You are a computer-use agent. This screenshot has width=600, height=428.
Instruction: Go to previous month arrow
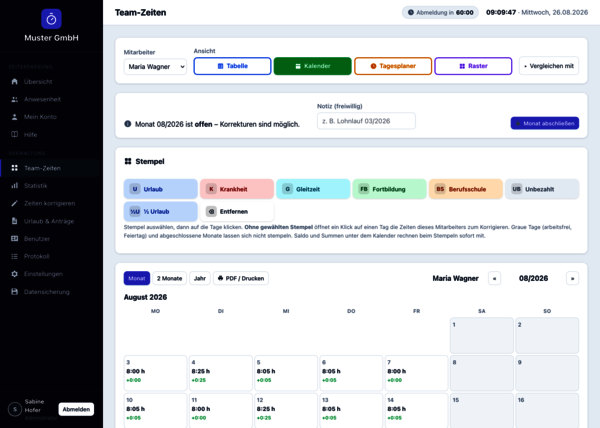point(494,278)
